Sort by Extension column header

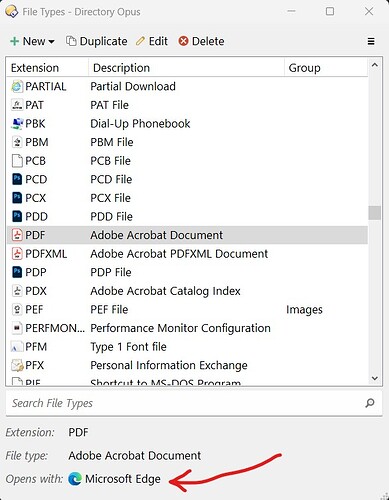pyautogui.click(x=47, y=68)
